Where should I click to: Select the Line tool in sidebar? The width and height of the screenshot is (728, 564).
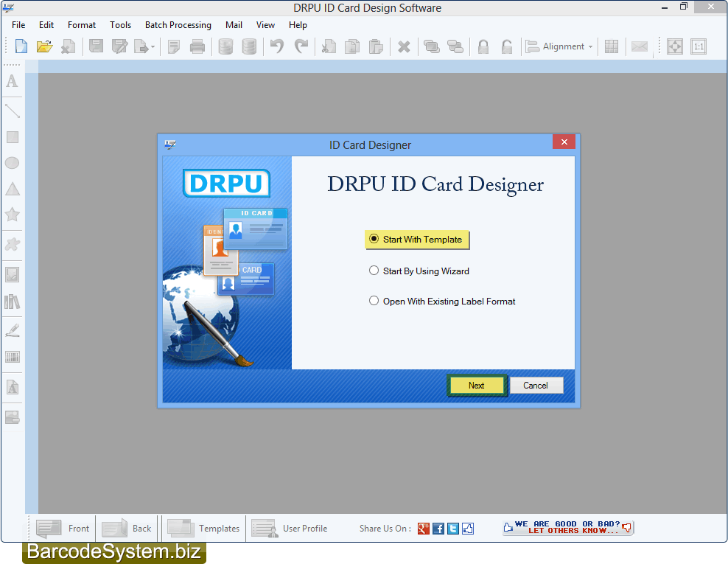tap(12, 111)
